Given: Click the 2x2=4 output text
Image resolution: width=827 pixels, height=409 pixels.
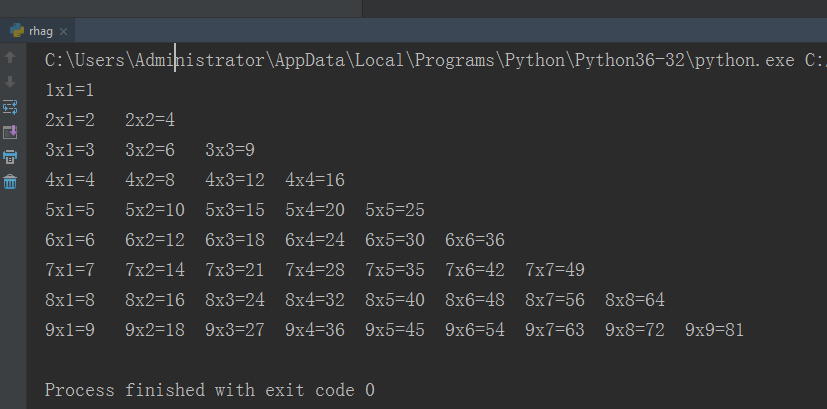Looking at the screenshot, I should (150, 120).
